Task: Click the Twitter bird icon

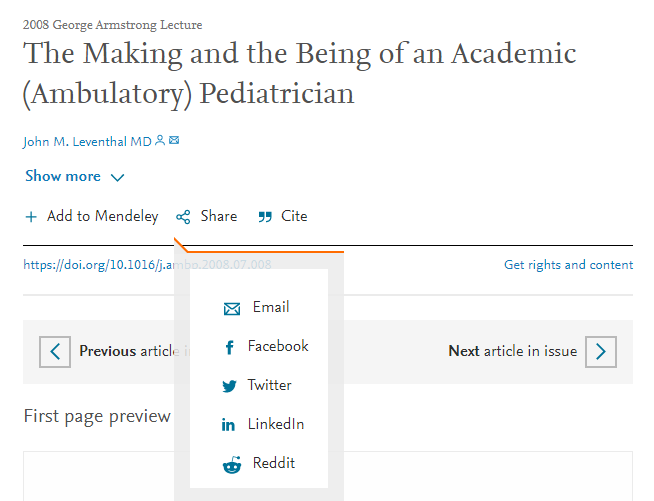Action: (229, 386)
